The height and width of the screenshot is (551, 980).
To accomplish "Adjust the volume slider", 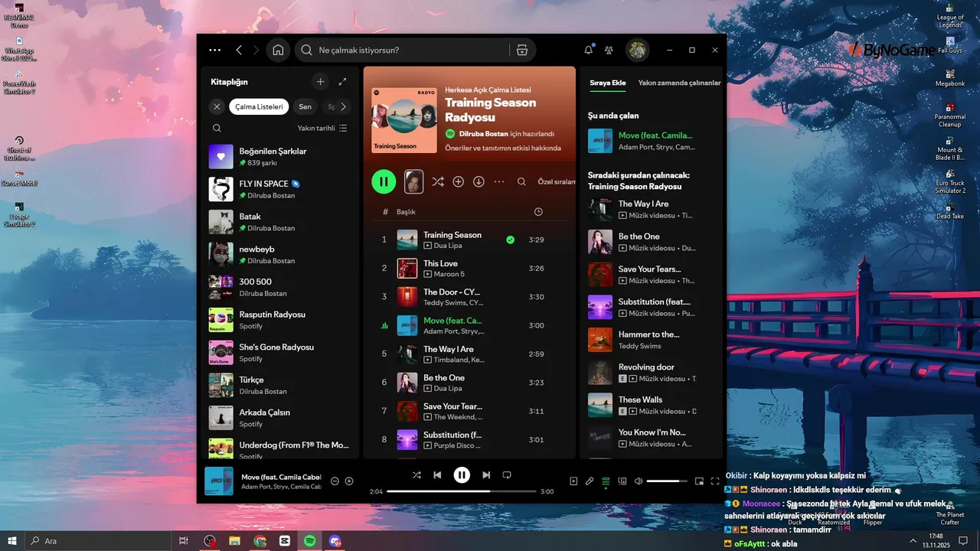I will (x=667, y=481).
